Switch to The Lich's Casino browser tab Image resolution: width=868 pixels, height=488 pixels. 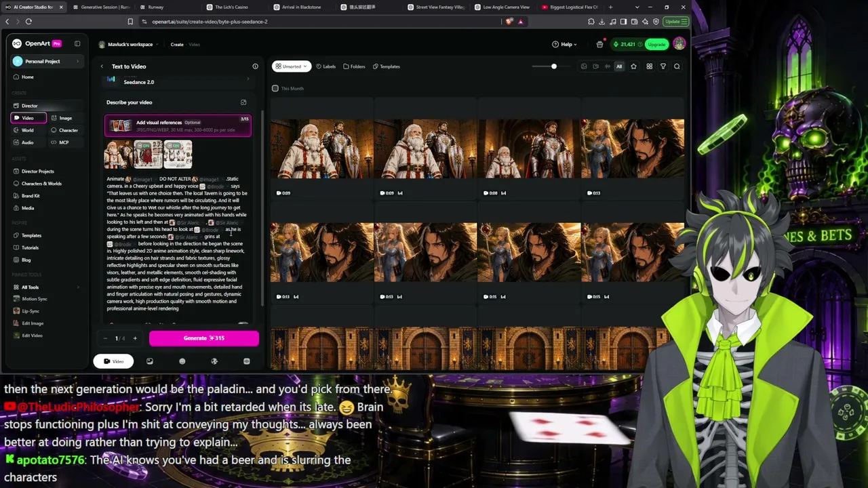pos(236,7)
